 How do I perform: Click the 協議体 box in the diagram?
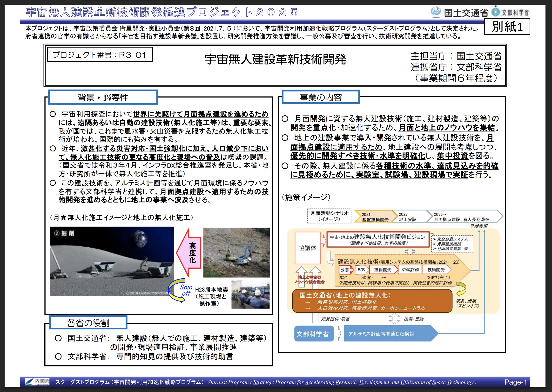[x=308, y=248]
